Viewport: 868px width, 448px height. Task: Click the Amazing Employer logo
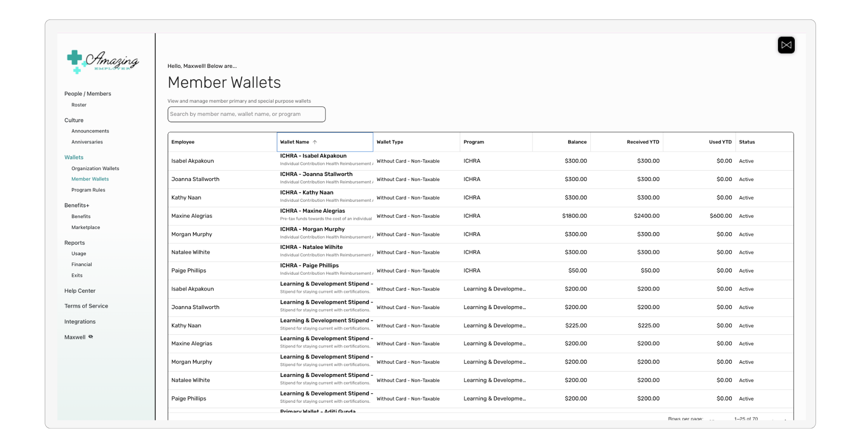pyautogui.click(x=103, y=62)
